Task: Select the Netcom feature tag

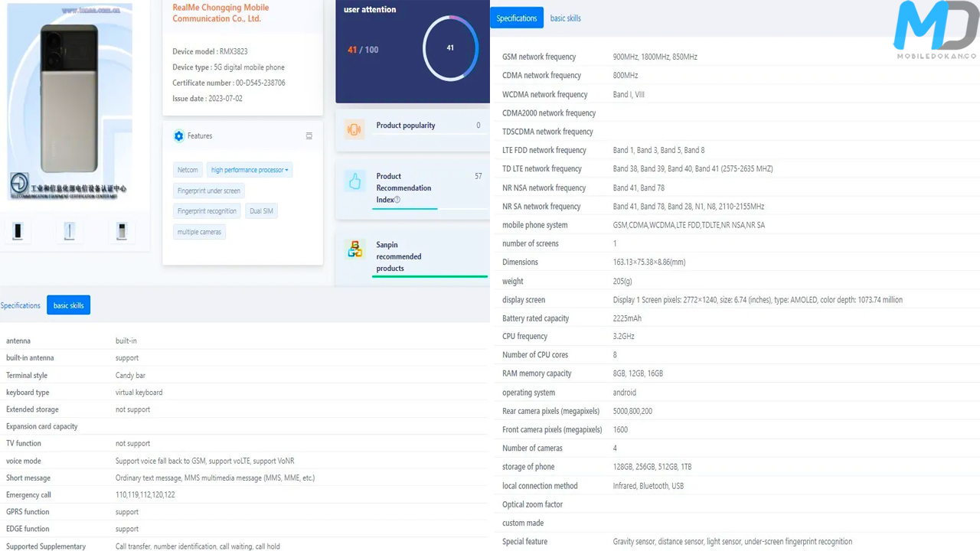Action: click(188, 170)
